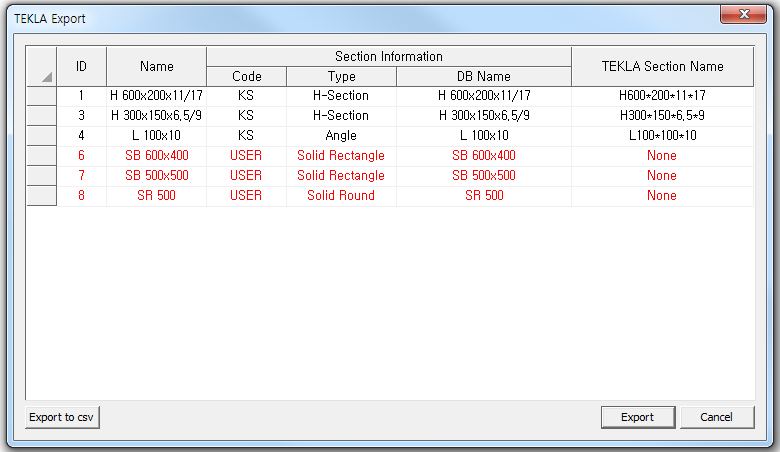780x452 pixels.
Task: Click the Section Information header
Action: [389, 56]
